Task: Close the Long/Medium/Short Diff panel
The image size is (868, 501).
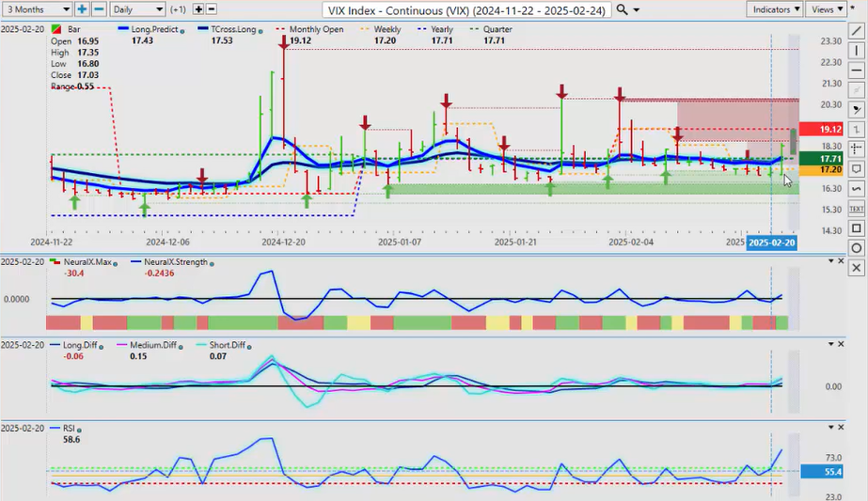Action: coord(841,344)
